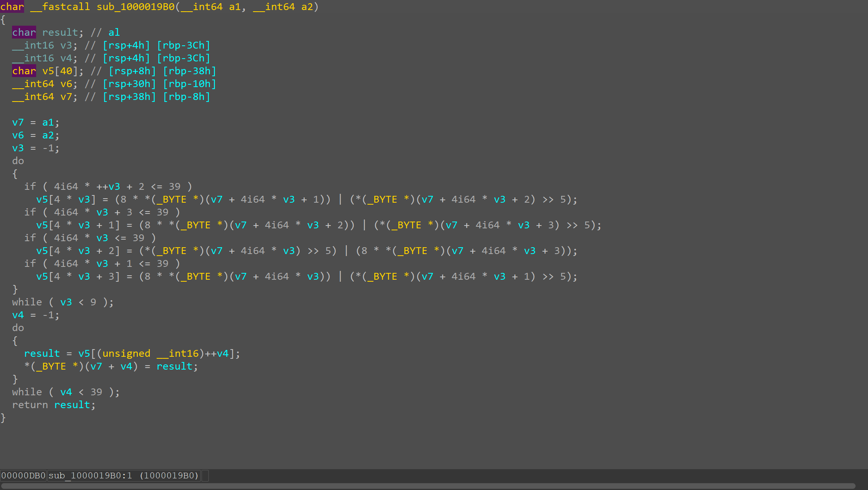Viewport: 868px width, 490px height.
Task: Click 'return result;' statement
Action: tap(54, 405)
